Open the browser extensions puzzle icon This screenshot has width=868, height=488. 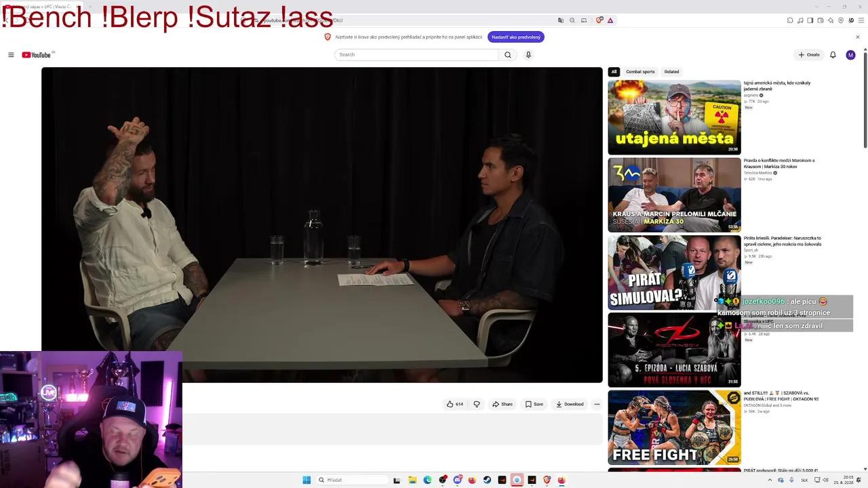pyautogui.click(x=790, y=20)
